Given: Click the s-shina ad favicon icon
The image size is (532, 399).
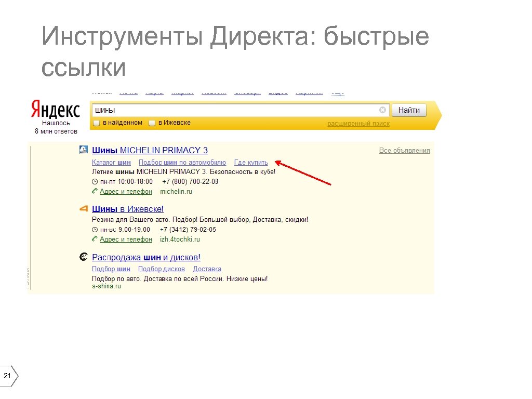Looking at the screenshot, I should 84,257.
